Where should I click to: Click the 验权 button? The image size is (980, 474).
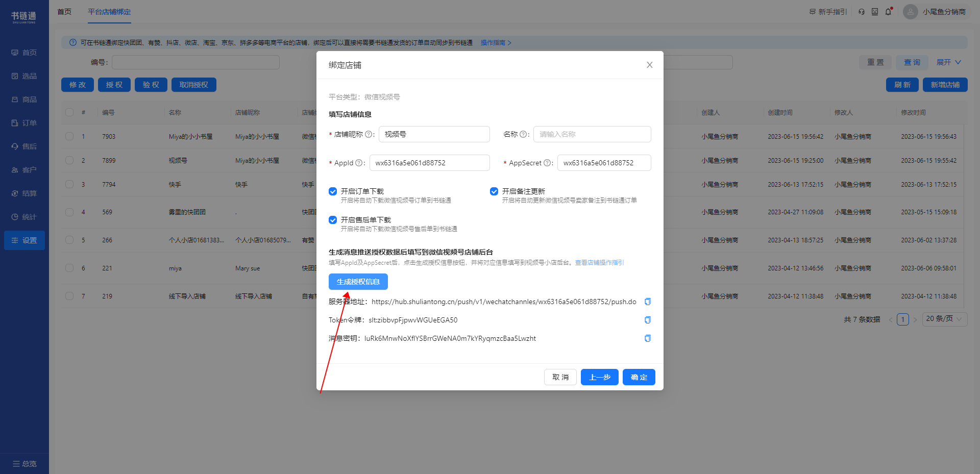click(151, 85)
